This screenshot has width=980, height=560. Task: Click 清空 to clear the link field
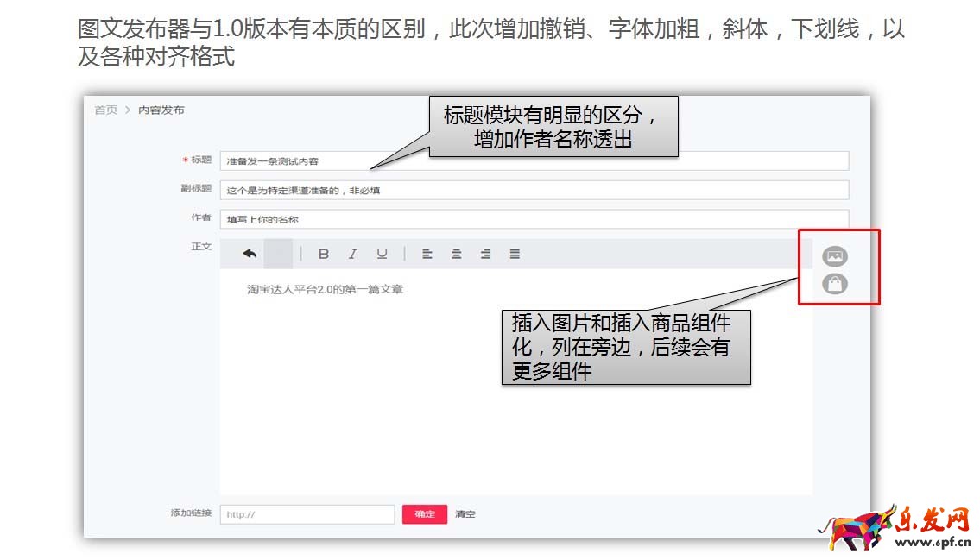pos(465,513)
